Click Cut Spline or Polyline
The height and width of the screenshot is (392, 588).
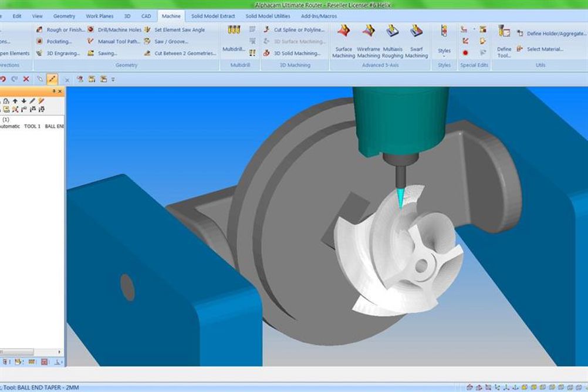click(295, 29)
